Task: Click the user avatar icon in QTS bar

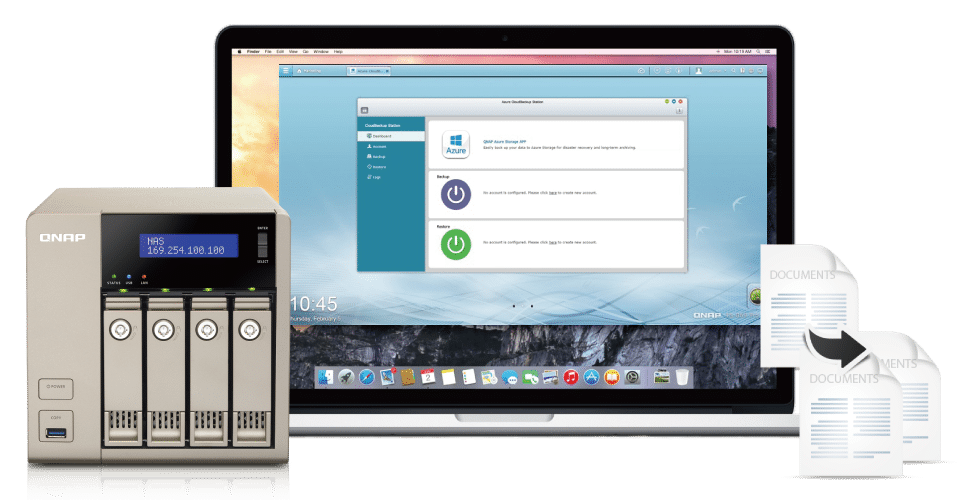Action: tap(699, 71)
